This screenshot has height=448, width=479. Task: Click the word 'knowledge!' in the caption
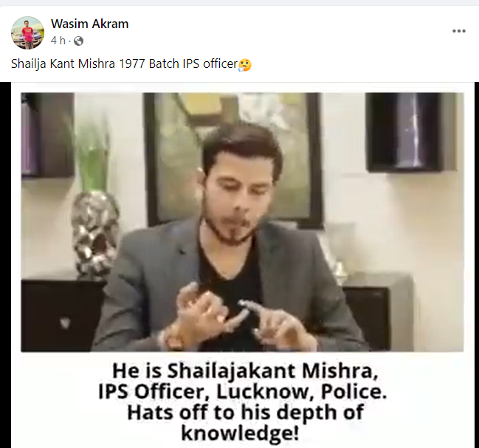tap(240, 433)
